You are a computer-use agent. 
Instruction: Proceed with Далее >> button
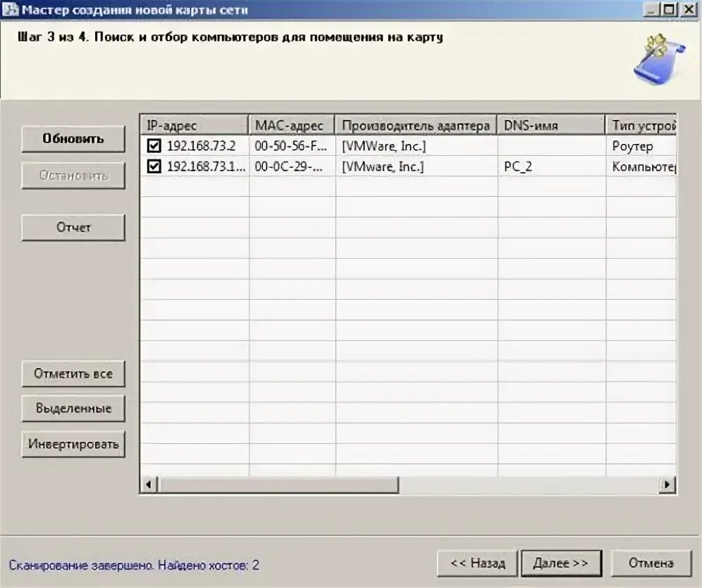point(562,563)
